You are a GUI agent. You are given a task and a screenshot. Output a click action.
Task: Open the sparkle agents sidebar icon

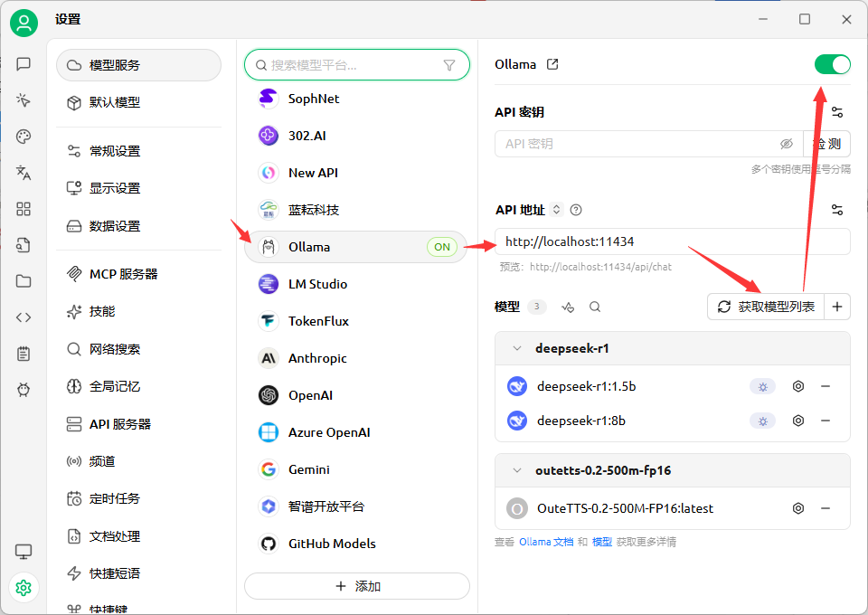tap(24, 100)
